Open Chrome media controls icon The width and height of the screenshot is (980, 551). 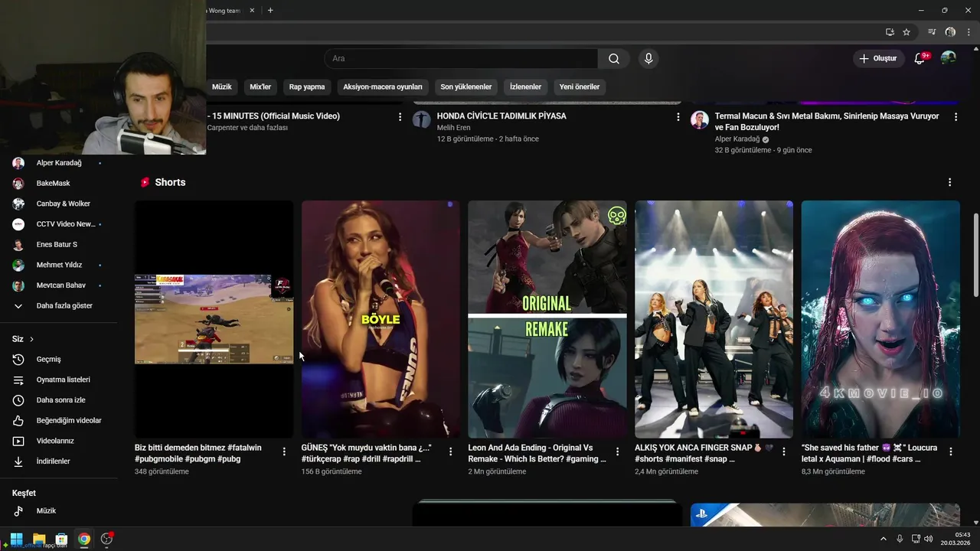click(x=932, y=32)
